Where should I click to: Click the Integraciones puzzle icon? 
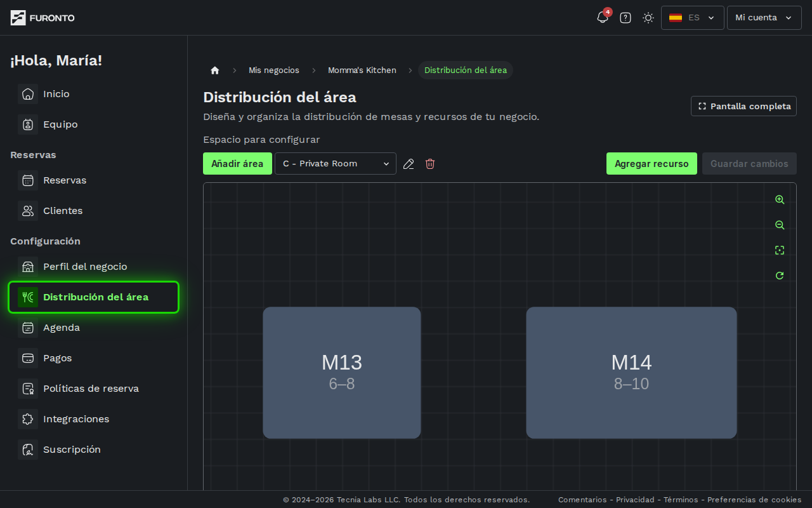pos(28,419)
